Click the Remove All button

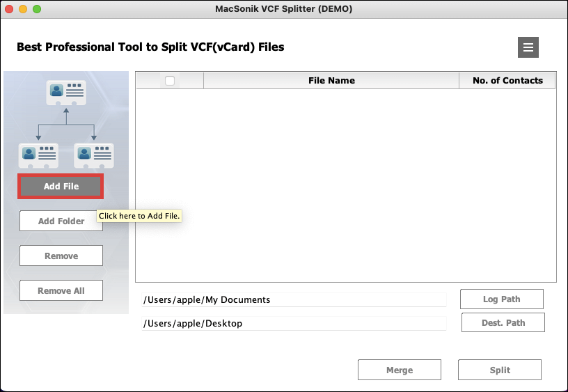click(x=61, y=290)
